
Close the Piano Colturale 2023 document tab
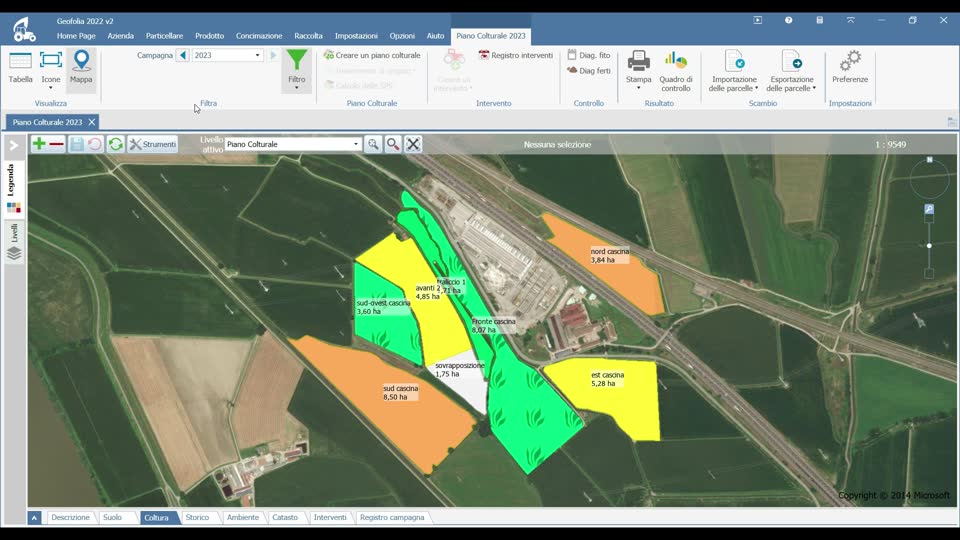[x=92, y=122]
